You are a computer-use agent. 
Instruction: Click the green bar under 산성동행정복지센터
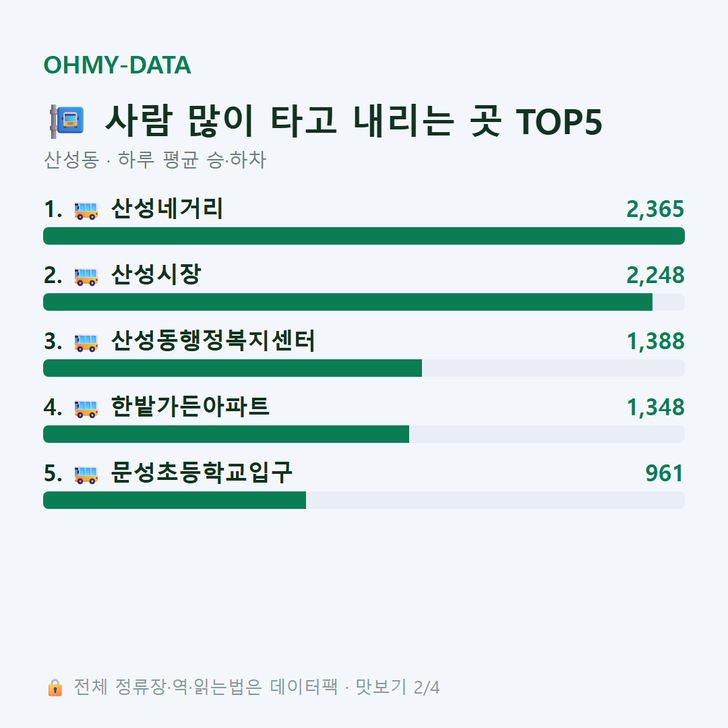(x=233, y=368)
